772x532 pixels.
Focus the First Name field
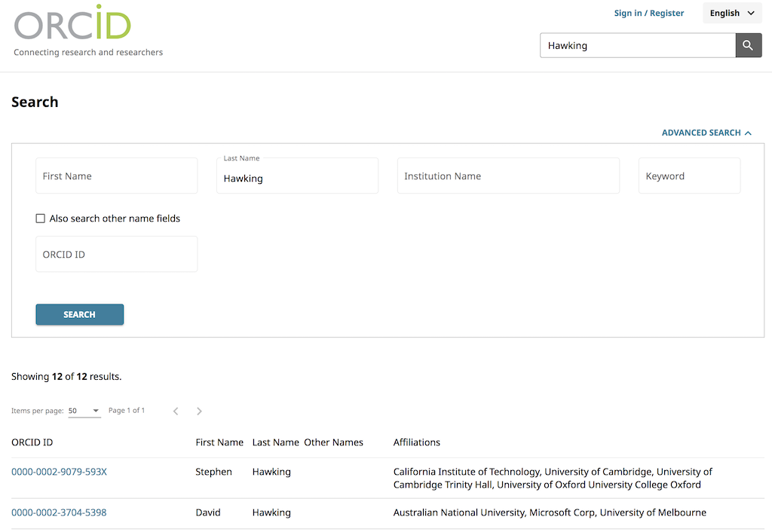117,176
